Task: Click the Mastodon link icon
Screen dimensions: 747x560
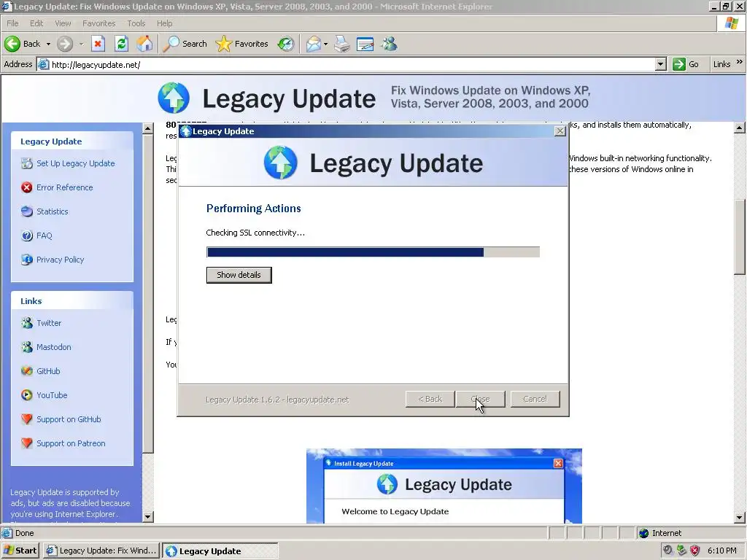Action: click(27, 347)
